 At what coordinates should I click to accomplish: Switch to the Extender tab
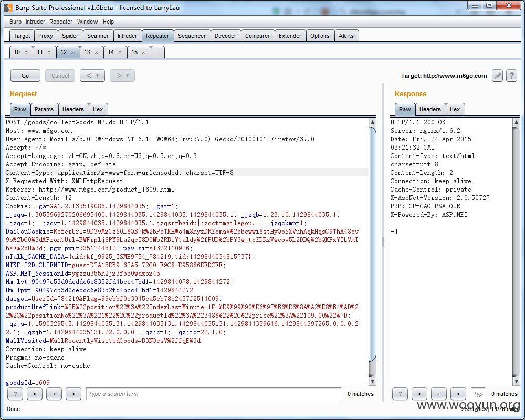click(290, 36)
